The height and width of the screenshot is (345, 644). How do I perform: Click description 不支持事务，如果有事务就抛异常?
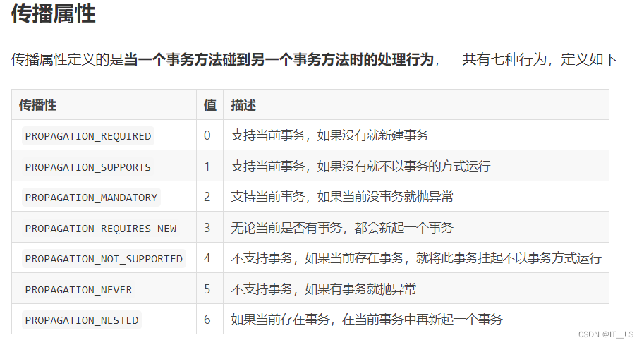point(324,289)
